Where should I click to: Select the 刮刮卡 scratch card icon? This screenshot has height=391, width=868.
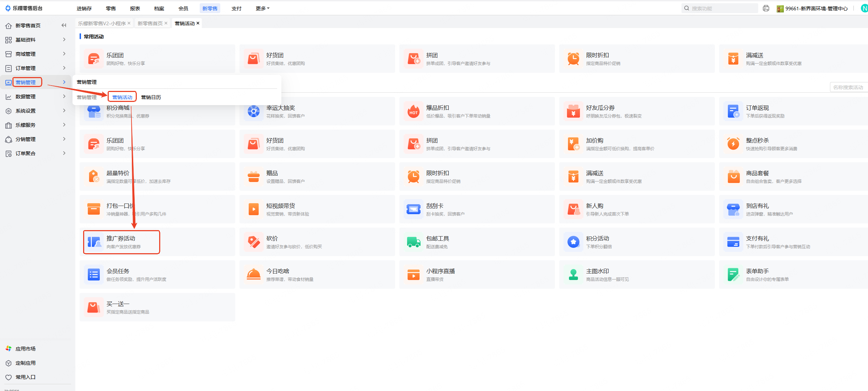[414, 210]
